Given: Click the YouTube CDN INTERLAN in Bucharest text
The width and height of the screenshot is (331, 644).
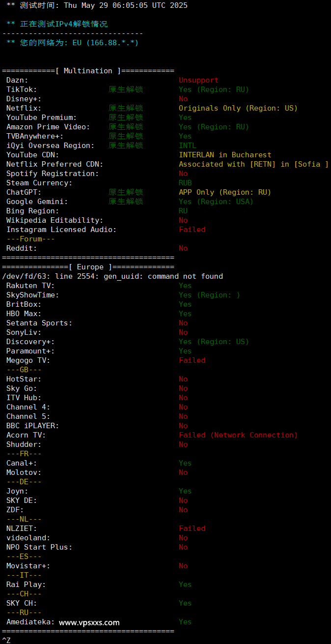Looking at the screenshot, I should point(225,155).
